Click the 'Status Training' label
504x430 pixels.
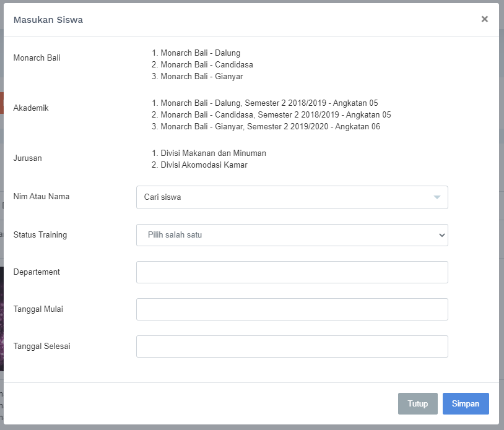[40, 235]
